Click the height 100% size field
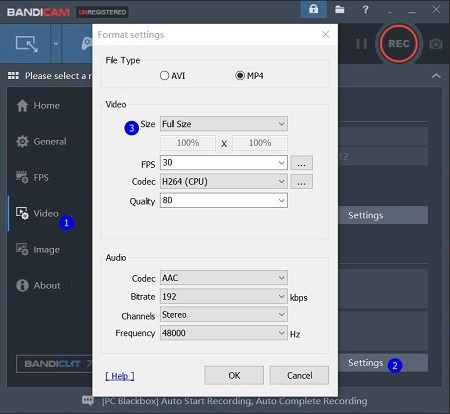This screenshot has height=414, width=450. click(x=260, y=143)
